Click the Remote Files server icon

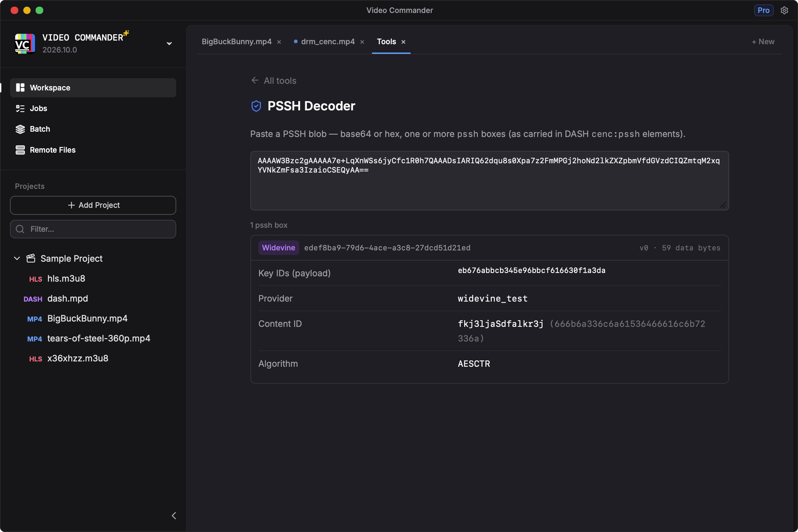[20, 150]
